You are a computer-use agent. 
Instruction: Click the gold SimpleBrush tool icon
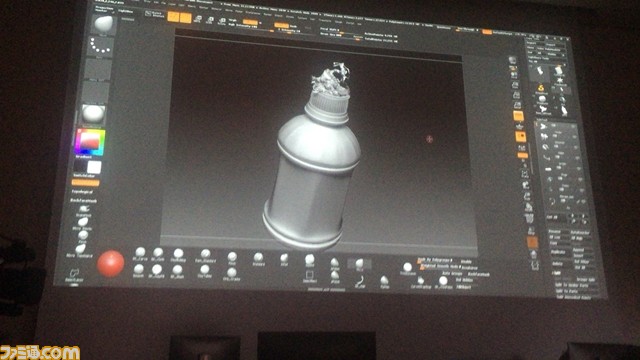coord(541,89)
